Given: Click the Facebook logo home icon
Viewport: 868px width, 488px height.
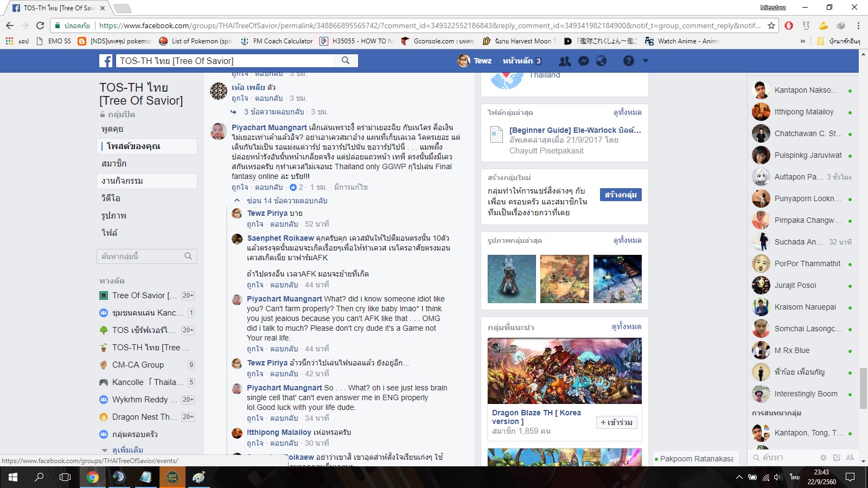Looking at the screenshot, I should [x=106, y=61].
